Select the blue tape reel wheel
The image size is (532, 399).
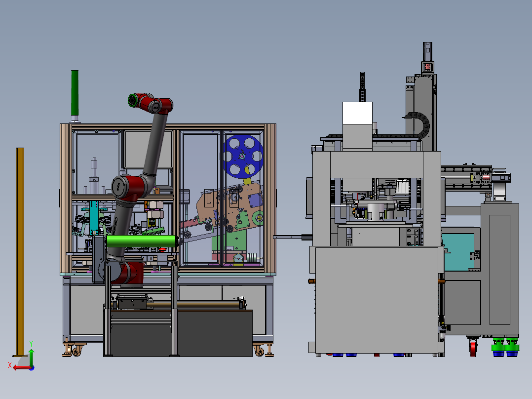pyautogui.click(x=243, y=157)
